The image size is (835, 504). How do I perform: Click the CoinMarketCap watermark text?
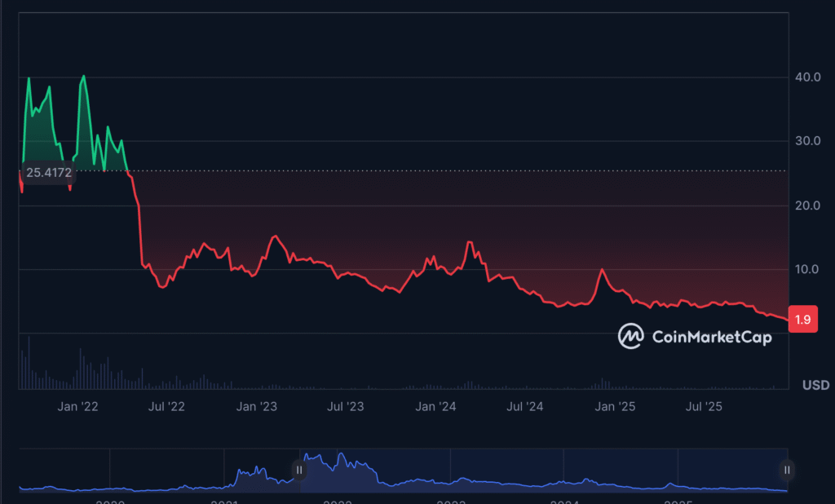(711, 337)
